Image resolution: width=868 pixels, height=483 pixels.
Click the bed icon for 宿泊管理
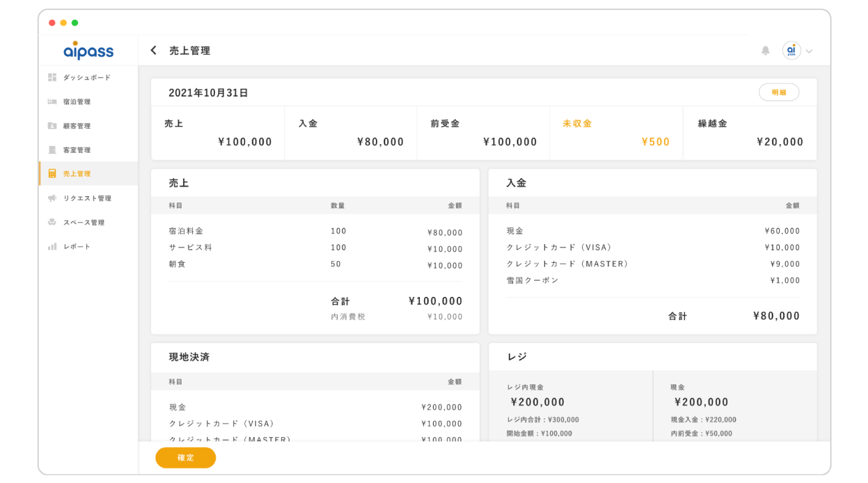52,102
